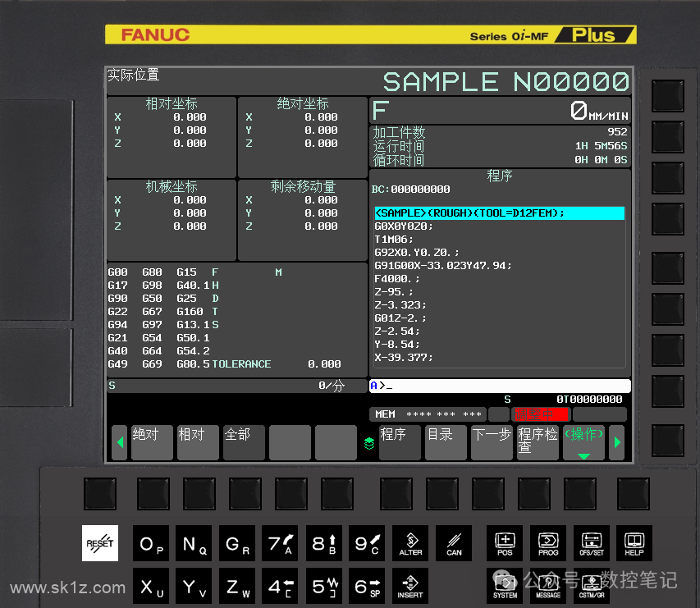700x608 pixels.
Task: Select the 绝对 soft key
Action: point(152,442)
